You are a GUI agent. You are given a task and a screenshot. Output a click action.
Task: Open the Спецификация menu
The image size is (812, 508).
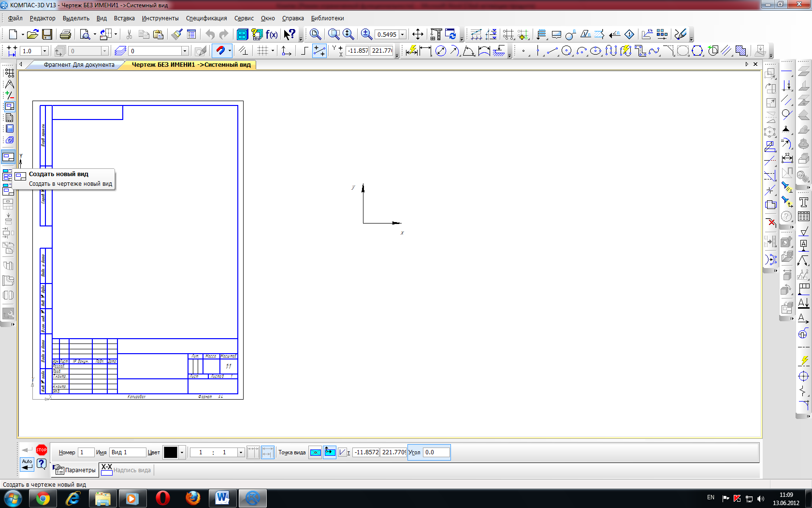pyautogui.click(x=206, y=18)
